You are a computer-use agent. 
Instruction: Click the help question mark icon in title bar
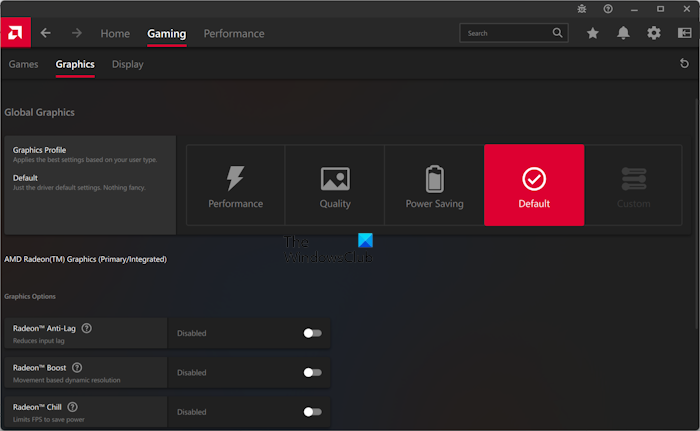pyautogui.click(x=608, y=9)
